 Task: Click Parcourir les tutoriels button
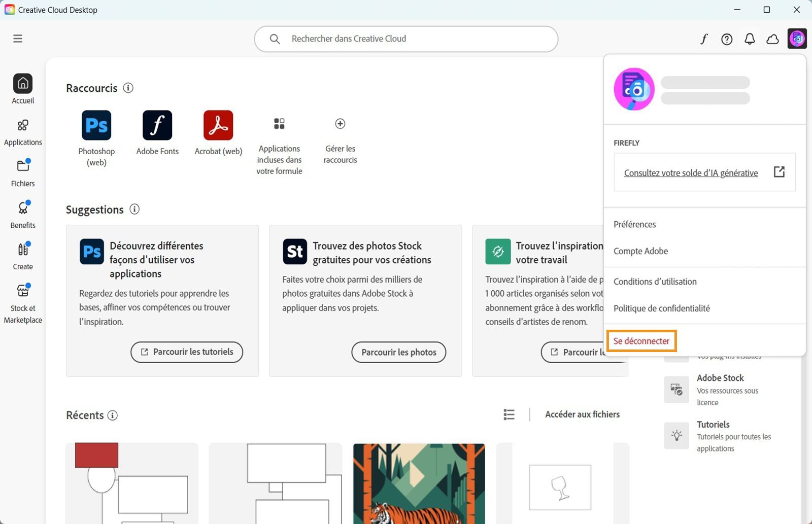(187, 352)
